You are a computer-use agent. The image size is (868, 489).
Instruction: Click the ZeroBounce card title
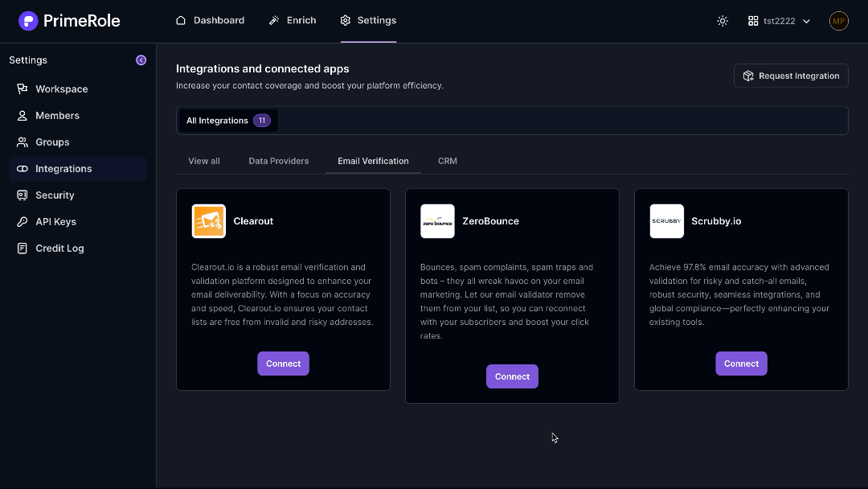point(490,221)
